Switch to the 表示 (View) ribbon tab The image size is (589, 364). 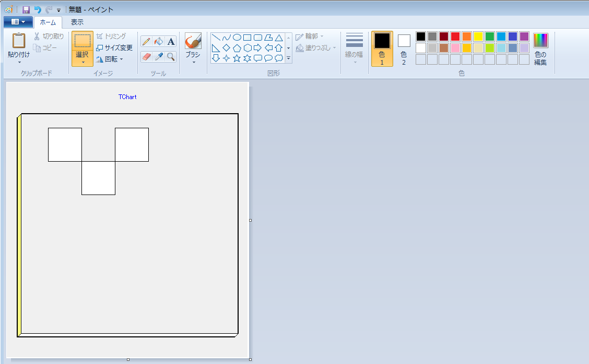click(77, 22)
